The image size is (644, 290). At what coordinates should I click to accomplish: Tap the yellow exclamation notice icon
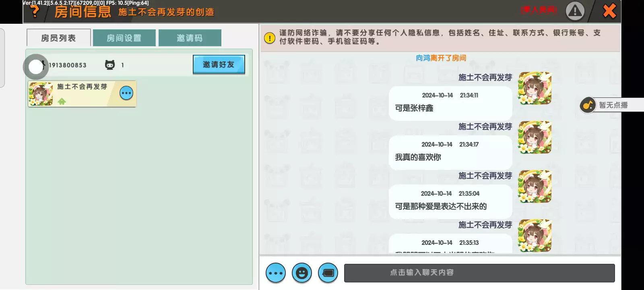[269, 38]
